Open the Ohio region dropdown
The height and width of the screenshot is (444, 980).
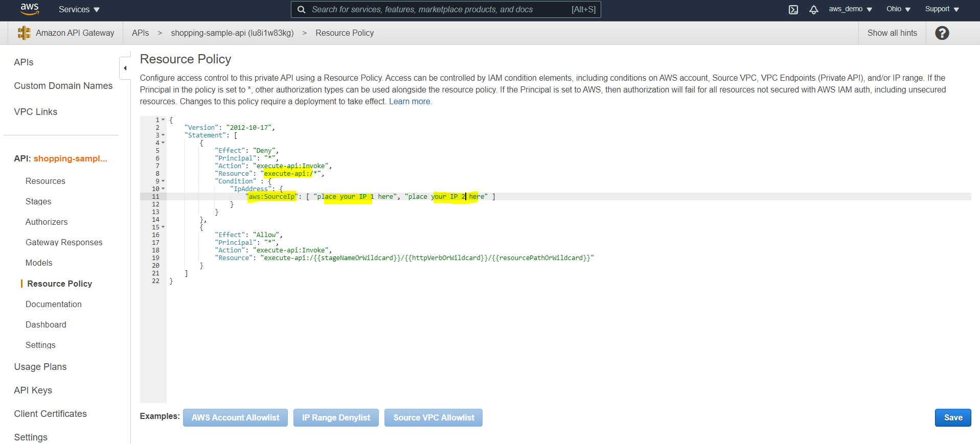coord(898,9)
